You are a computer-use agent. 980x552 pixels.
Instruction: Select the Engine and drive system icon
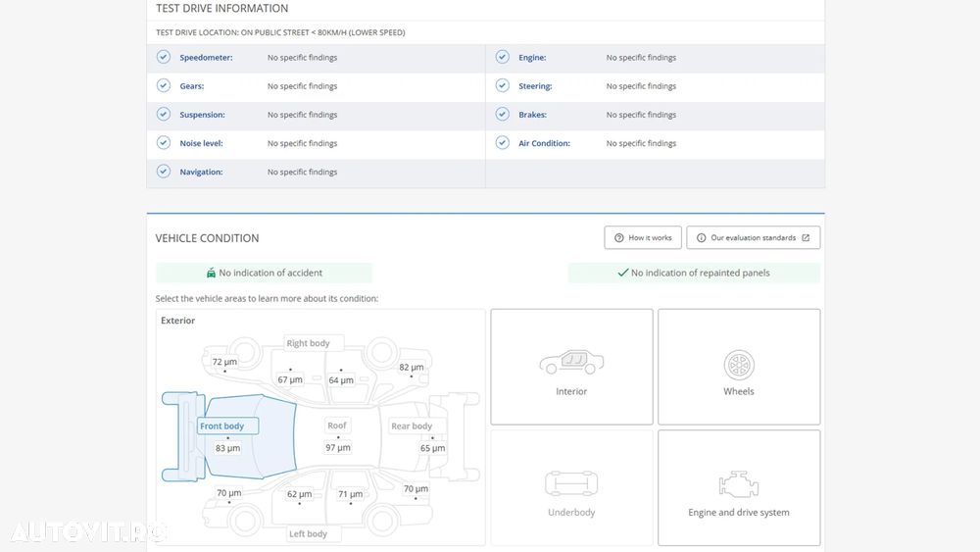point(739,484)
